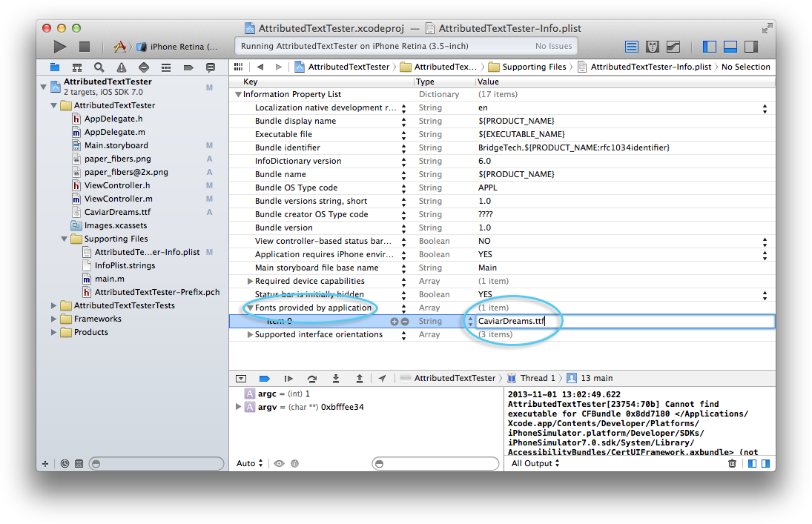Screen dimensions: 812x524
Task: Show the Find navigator
Action: (x=99, y=67)
